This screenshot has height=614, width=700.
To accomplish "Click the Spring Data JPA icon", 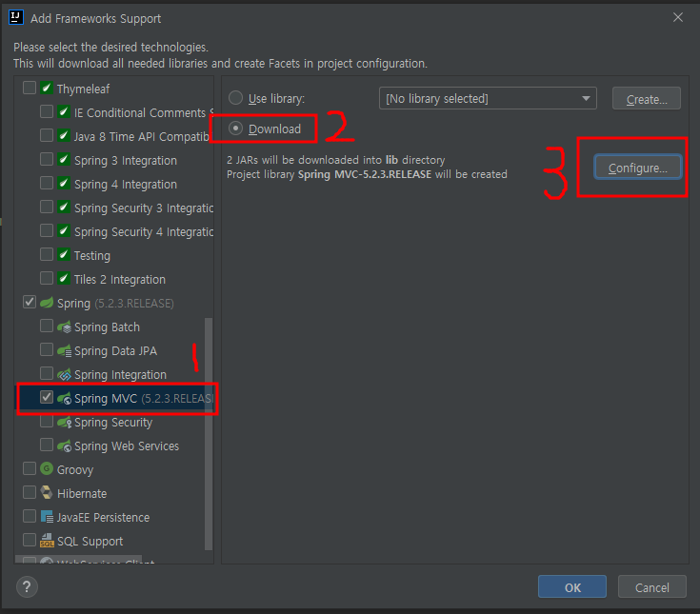I will (x=65, y=350).
